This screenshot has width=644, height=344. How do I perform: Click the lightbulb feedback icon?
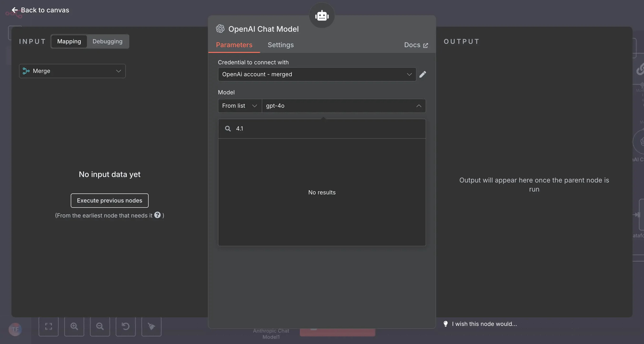click(x=446, y=324)
